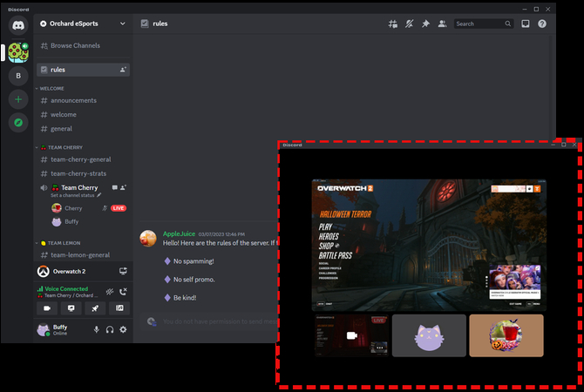Select the Orchard eSports server icon
This screenshot has width=584, height=392.
[18, 52]
